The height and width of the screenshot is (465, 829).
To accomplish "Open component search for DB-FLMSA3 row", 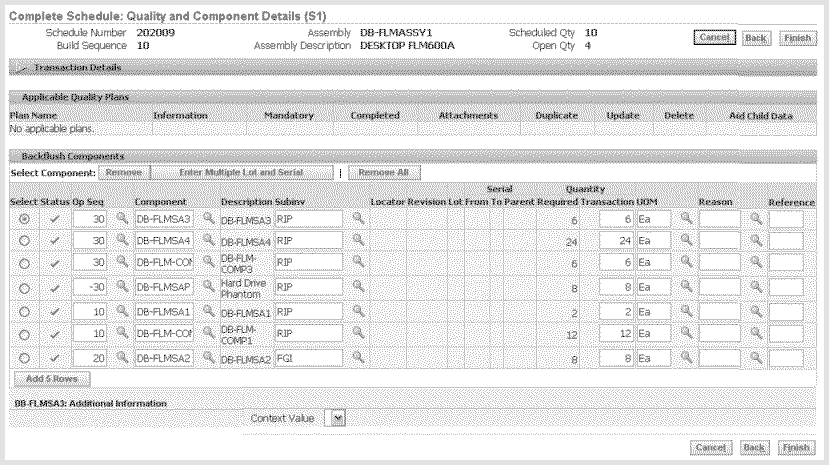I will [209, 218].
